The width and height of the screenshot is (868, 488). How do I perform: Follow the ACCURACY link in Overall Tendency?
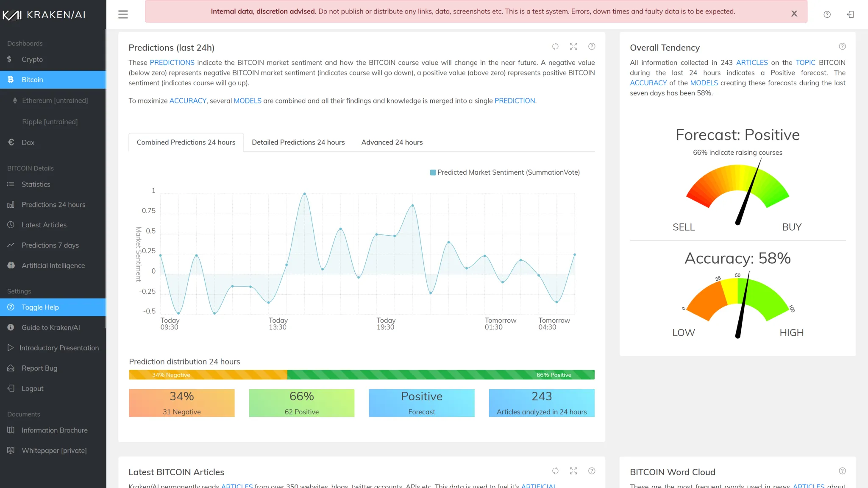648,83
